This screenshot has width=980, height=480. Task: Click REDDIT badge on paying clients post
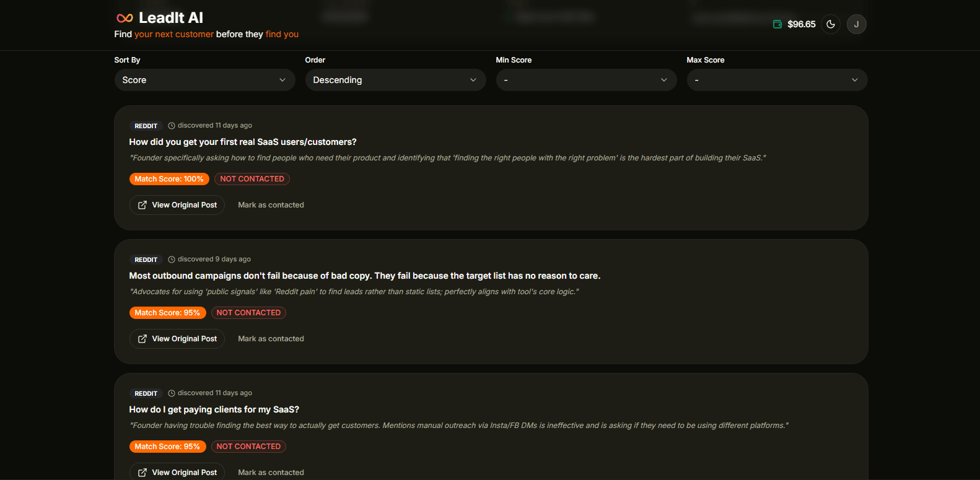(146, 393)
